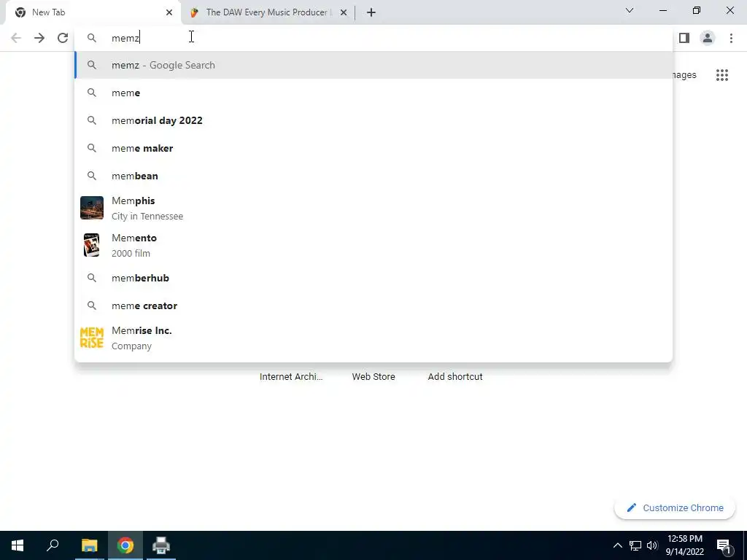Viewport: 747px width, 560px height.
Task: Click the browser back arrow
Action: click(x=16, y=38)
